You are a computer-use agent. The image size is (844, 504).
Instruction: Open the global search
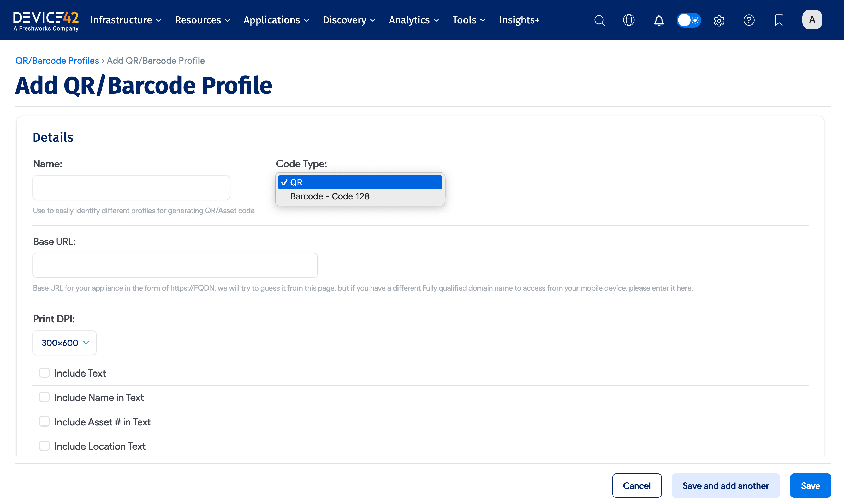600,20
